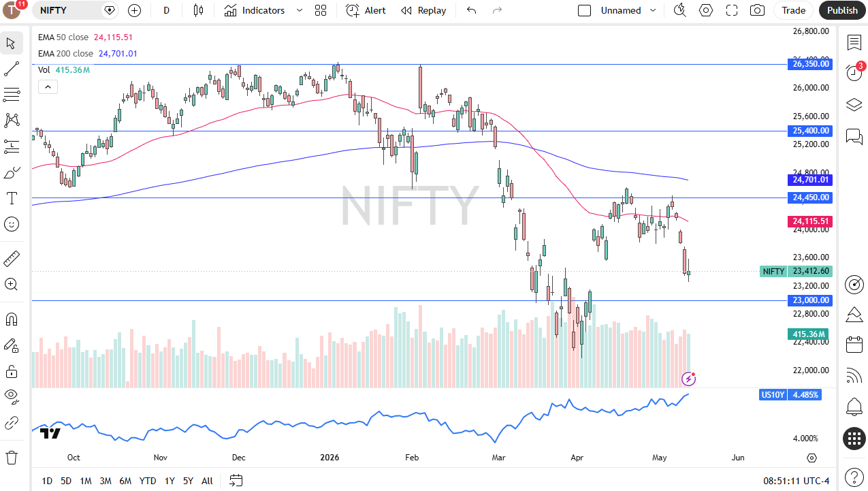Open the help center question mark

[x=854, y=477]
